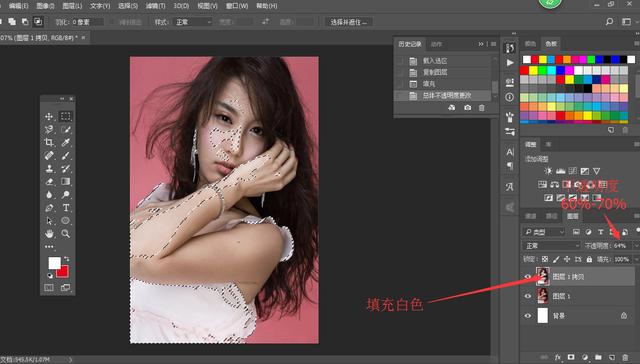Viewport: 640px width, 364px height.
Task: Open the 图像(I) menu
Action: click(45, 6)
